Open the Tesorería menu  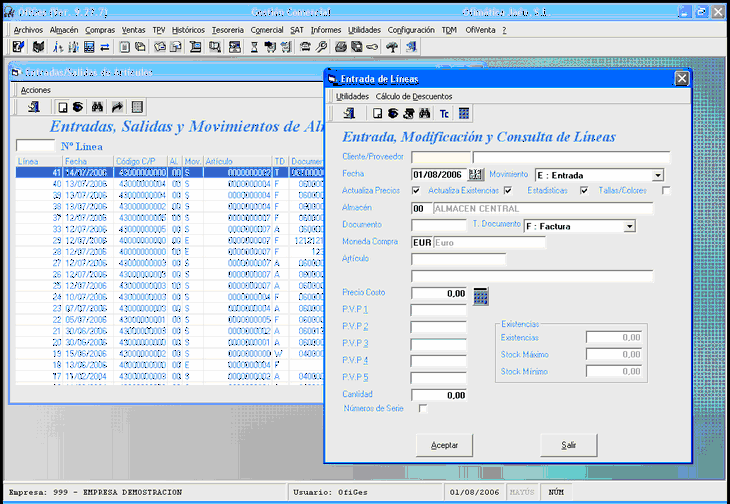point(228,30)
